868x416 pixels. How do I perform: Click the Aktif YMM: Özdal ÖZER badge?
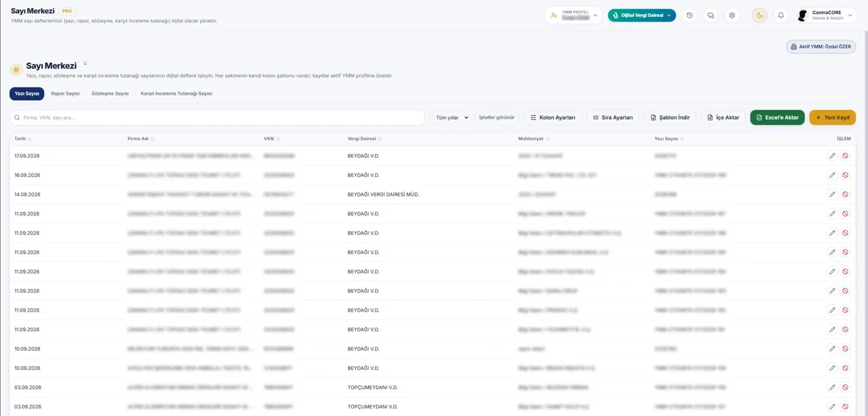point(821,47)
